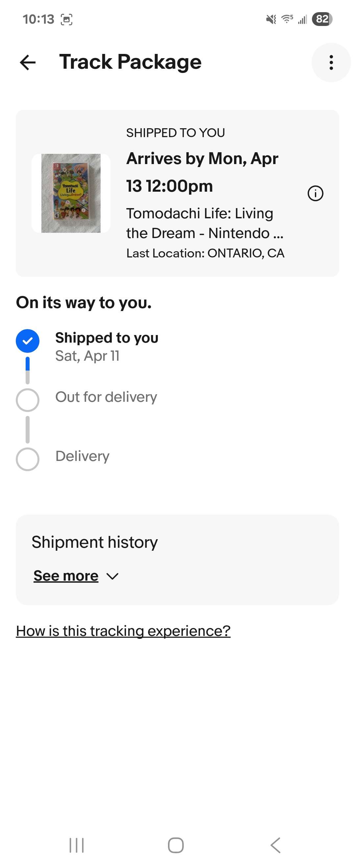Tap the back arrow beside Track Package
The image size is (355, 868).
coord(28,62)
